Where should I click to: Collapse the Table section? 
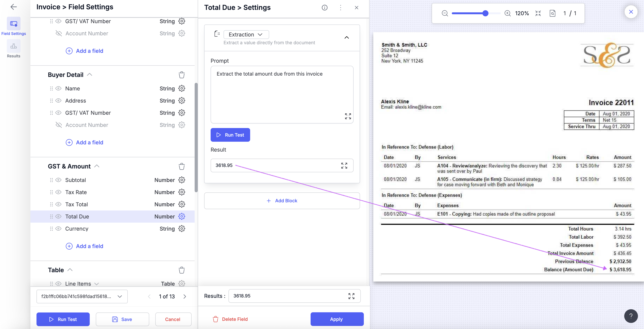click(70, 270)
